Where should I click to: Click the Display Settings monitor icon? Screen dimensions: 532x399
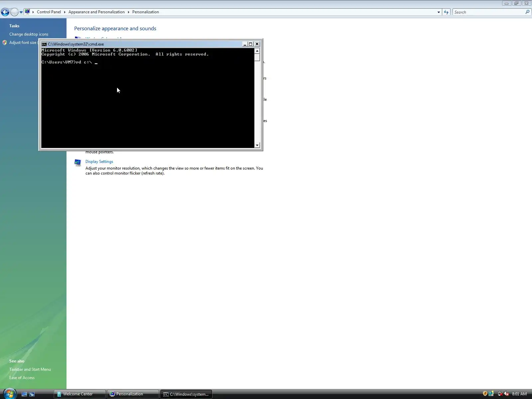[x=78, y=163]
